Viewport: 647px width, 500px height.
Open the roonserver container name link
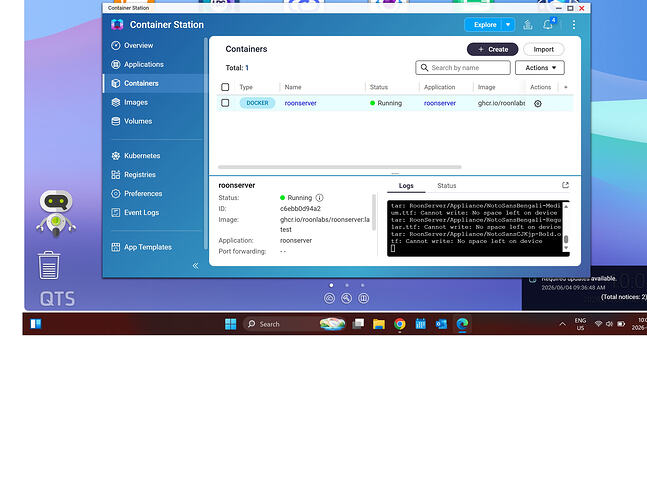click(300, 104)
